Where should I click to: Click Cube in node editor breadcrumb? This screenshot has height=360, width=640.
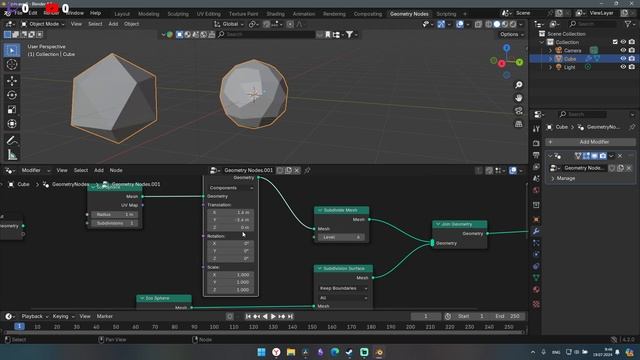pos(23,184)
